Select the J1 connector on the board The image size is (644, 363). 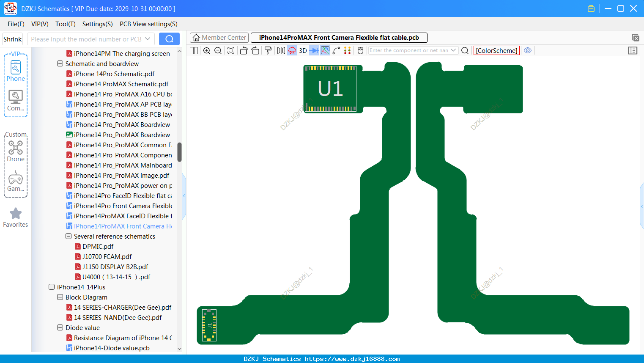click(x=209, y=325)
